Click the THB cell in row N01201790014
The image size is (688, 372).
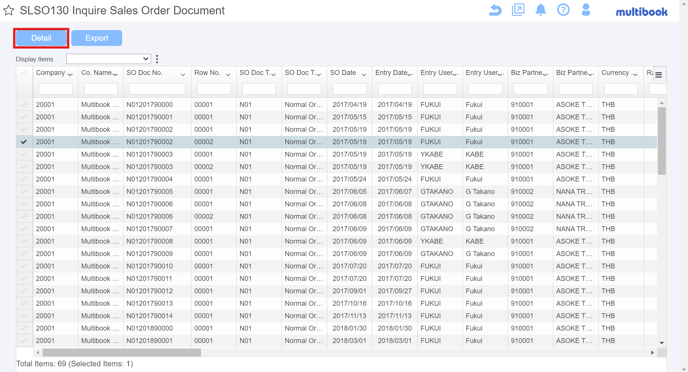pyautogui.click(x=608, y=316)
